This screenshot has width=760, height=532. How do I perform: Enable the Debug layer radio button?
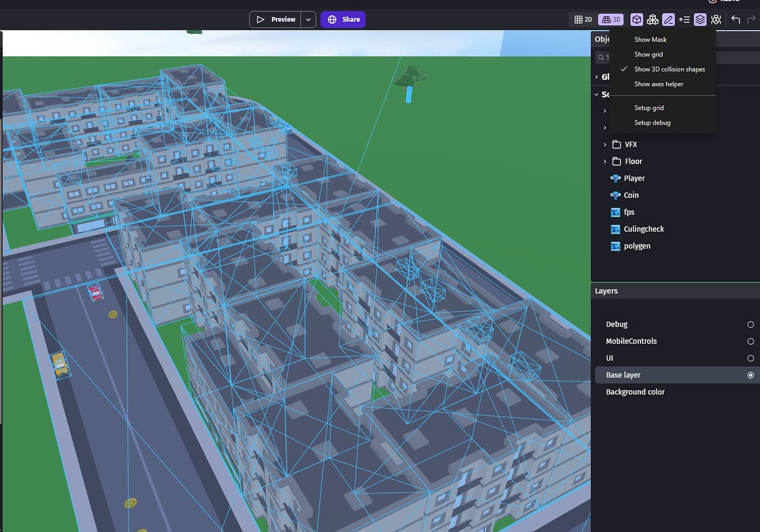[751, 324]
